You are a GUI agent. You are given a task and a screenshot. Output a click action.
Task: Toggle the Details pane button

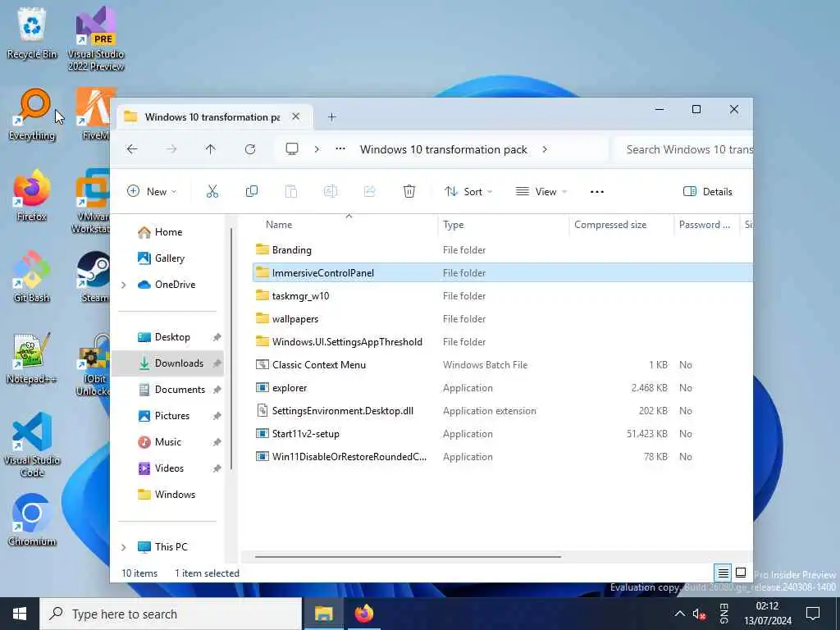tap(708, 191)
